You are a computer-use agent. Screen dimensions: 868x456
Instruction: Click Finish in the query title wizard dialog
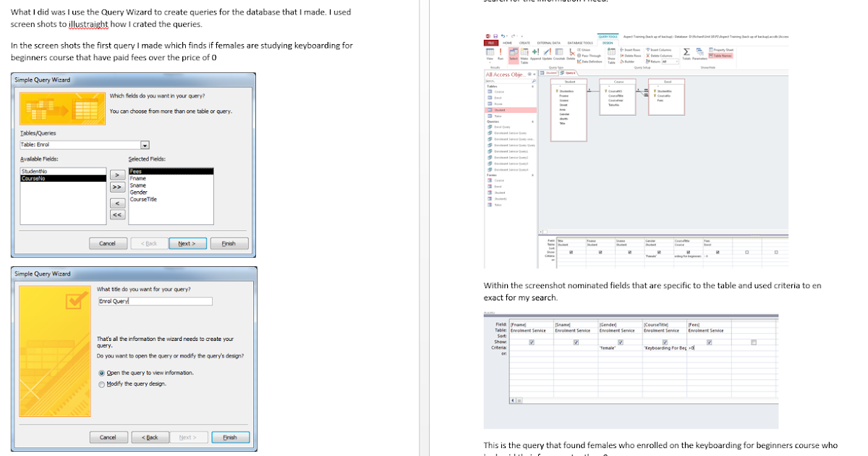[230, 437]
